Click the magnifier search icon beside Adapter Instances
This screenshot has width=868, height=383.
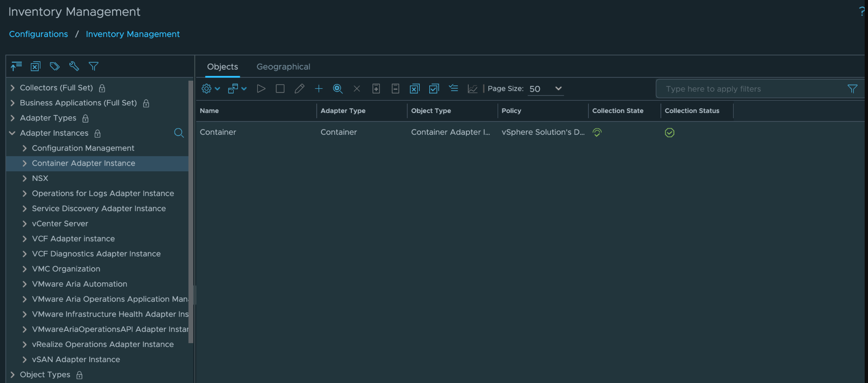click(x=179, y=133)
